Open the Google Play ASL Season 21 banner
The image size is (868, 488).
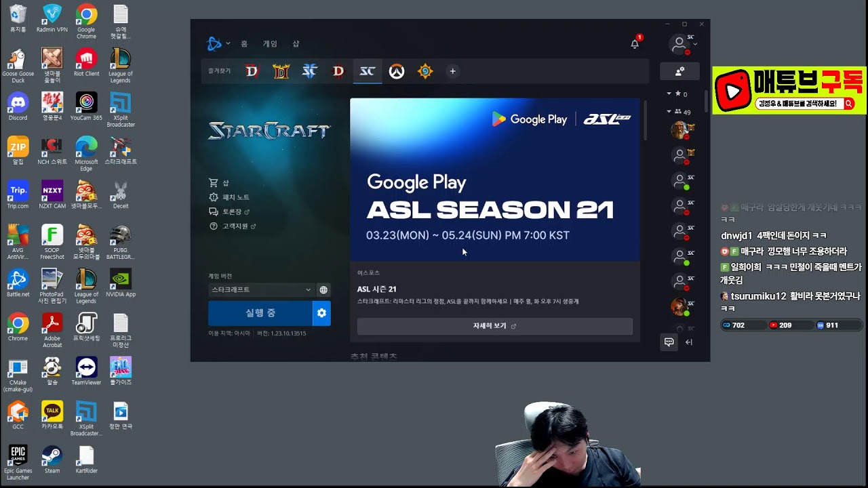coord(494,180)
